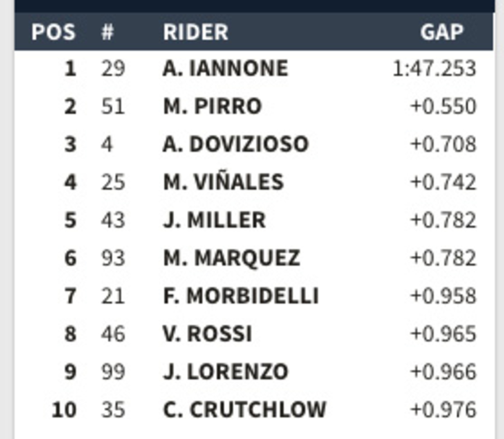Image resolution: width=504 pixels, height=439 pixels.
Task: Select J. Lorenzo's name
Action: [225, 372]
